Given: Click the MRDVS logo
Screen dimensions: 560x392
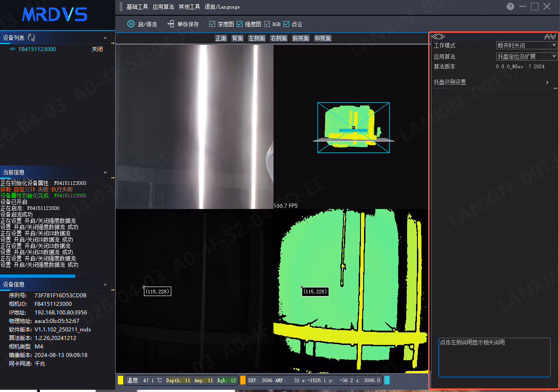Looking at the screenshot, I should tap(54, 14).
